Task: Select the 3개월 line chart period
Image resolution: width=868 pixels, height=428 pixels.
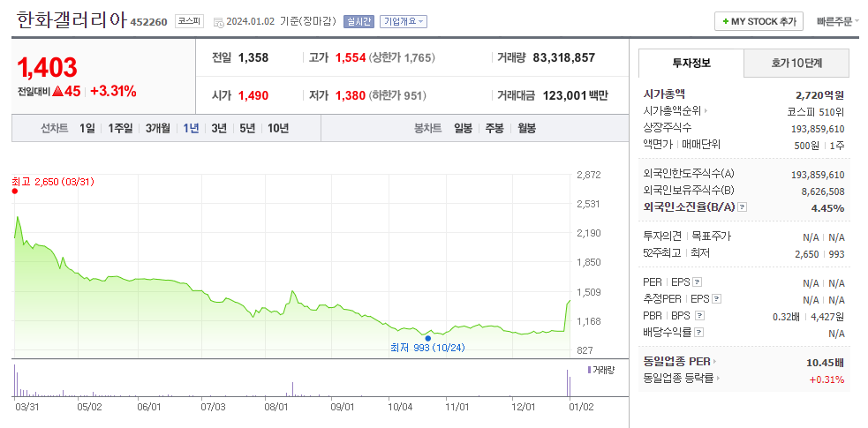Action: pyautogui.click(x=158, y=128)
